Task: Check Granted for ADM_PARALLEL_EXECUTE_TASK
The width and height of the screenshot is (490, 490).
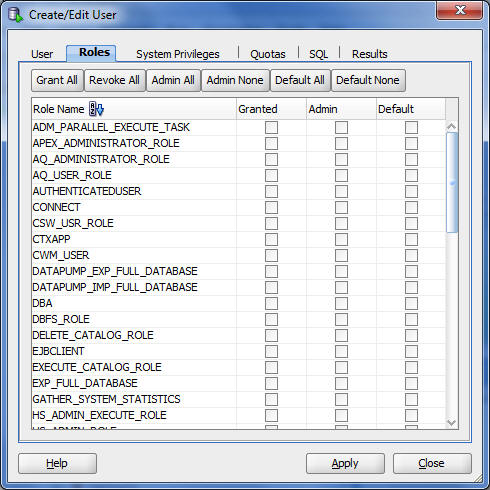Action: coord(271,128)
